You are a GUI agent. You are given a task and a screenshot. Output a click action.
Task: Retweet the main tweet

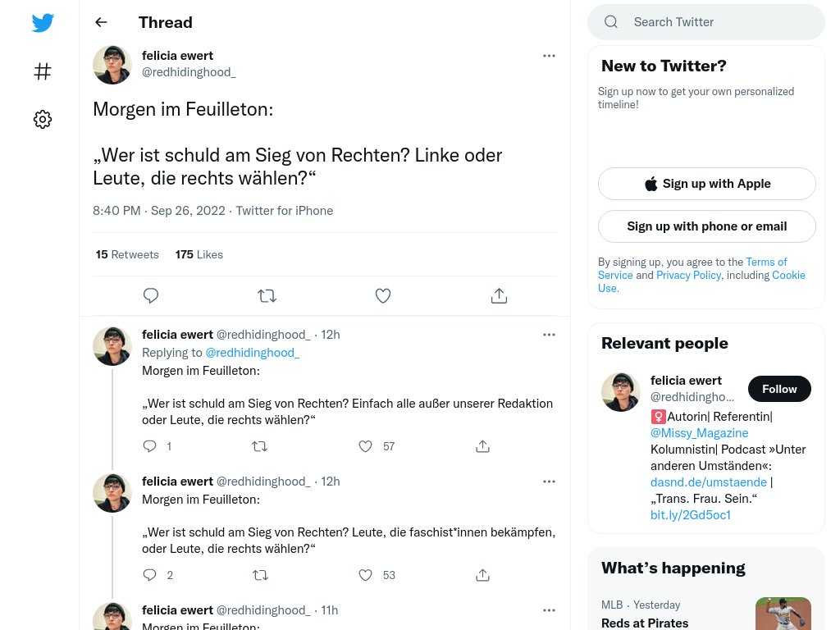267,295
